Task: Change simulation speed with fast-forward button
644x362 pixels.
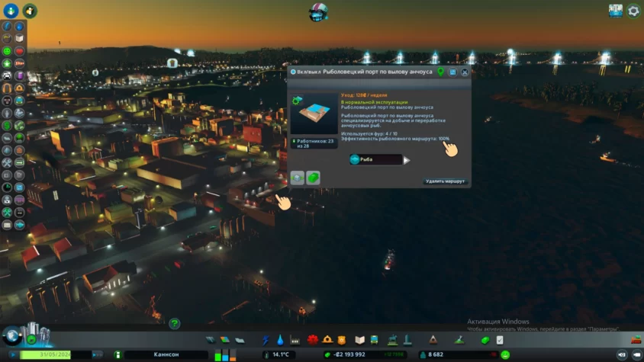Action: point(98,354)
